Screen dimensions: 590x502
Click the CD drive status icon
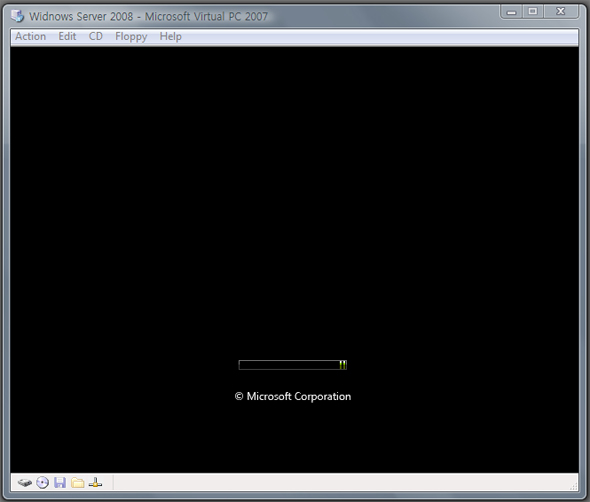tap(43, 482)
